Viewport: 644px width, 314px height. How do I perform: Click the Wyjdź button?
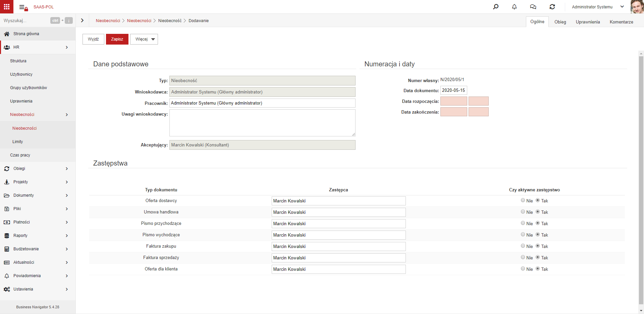pos(93,39)
